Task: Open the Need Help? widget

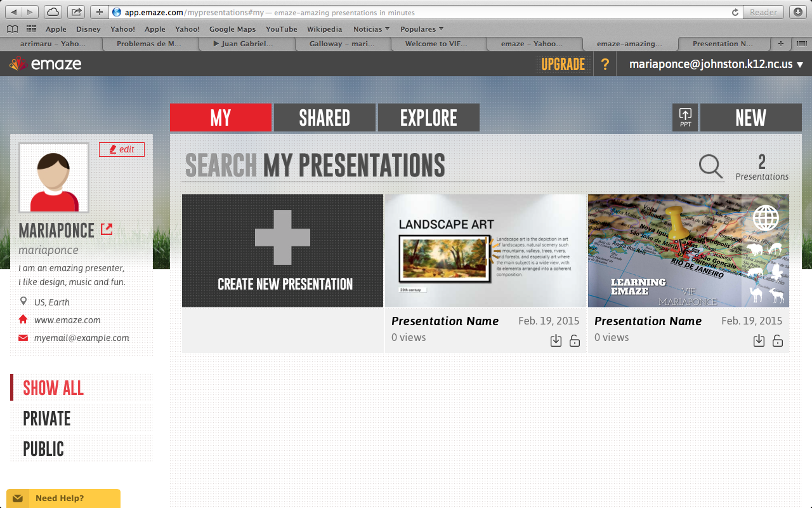Action: pos(63,498)
